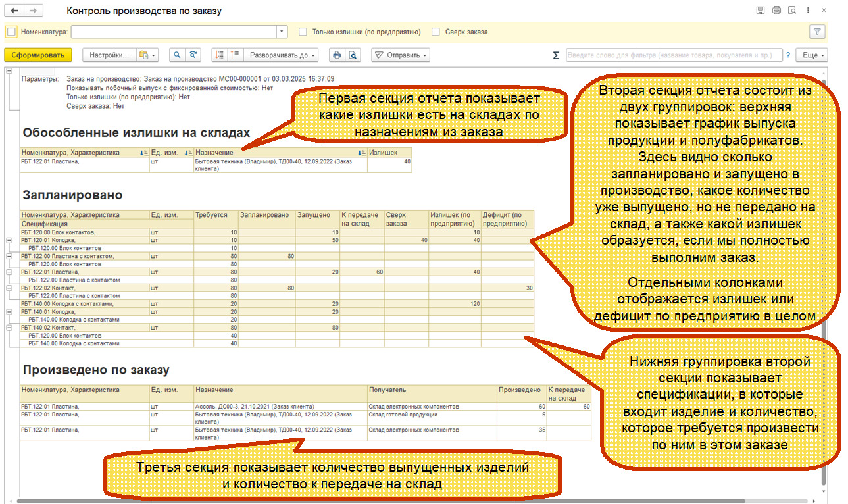Collapse the РБТ.120.01 Колодка group

[9, 241]
